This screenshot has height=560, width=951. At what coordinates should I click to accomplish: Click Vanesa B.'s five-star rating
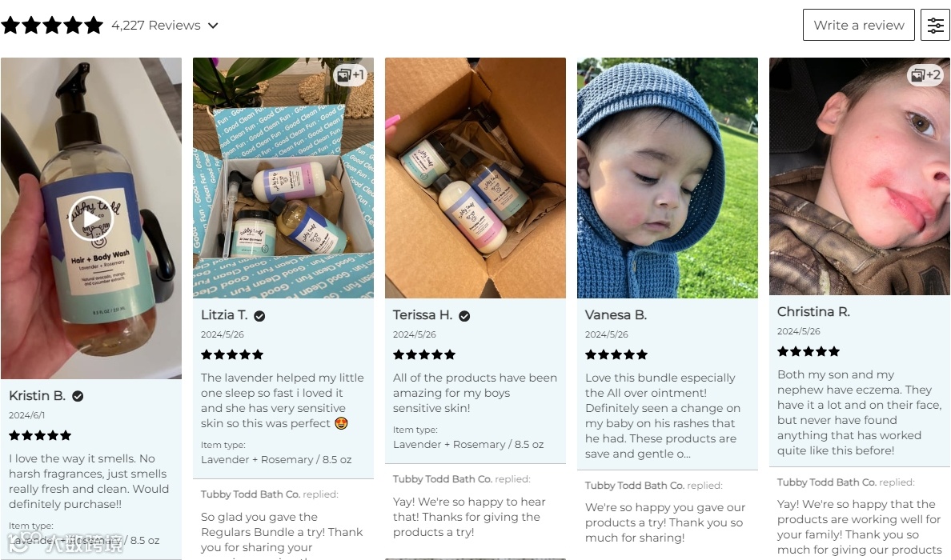click(x=616, y=354)
